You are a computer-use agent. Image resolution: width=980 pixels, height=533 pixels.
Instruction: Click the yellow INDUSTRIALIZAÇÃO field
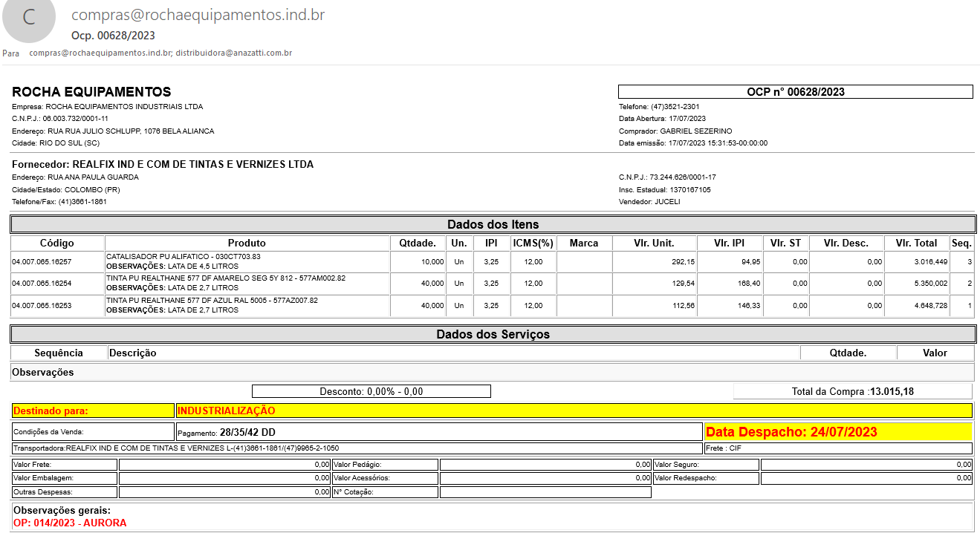[573, 411]
